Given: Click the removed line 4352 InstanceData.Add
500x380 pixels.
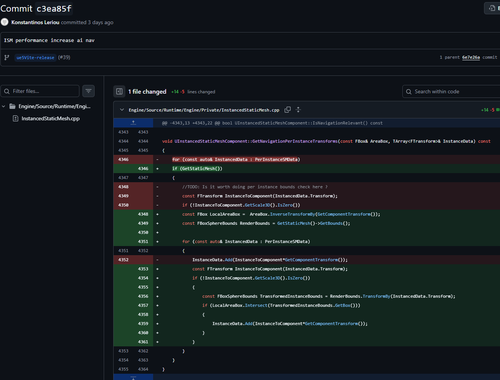Looking at the screenshot, I should click(x=270, y=260).
